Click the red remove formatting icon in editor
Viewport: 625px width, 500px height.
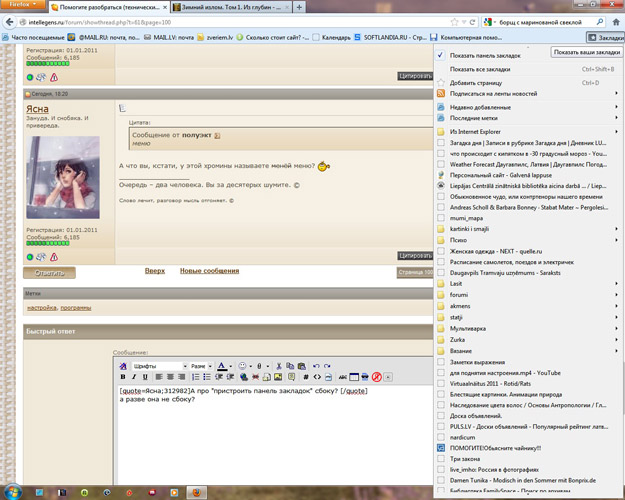click(x=377, y=377)
